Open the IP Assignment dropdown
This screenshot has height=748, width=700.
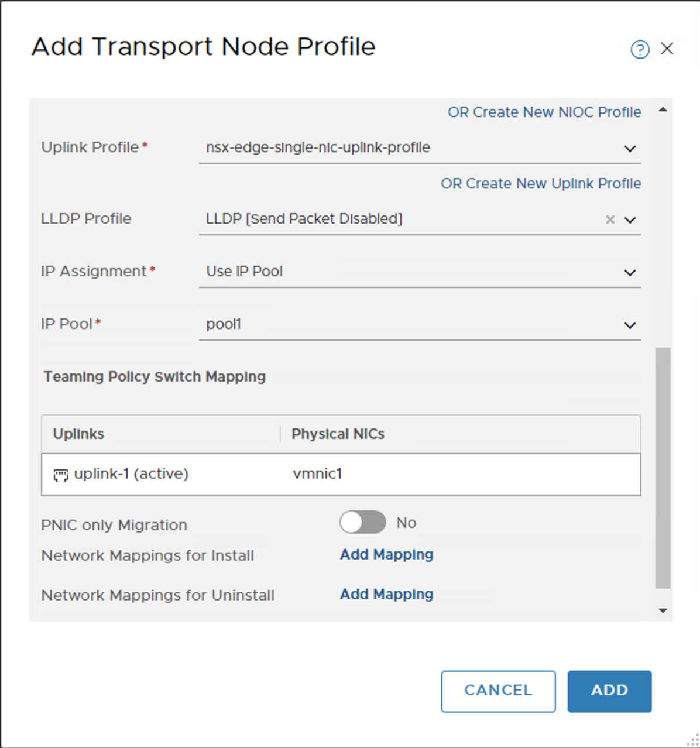(x=630, y=272)
